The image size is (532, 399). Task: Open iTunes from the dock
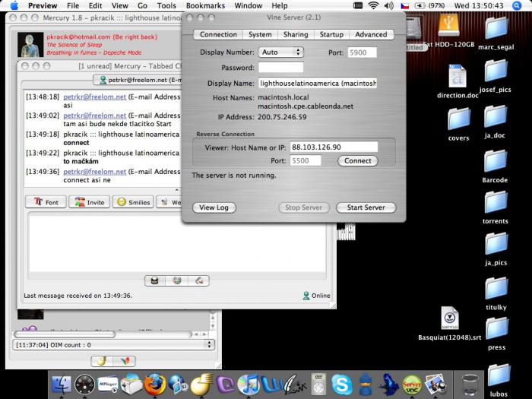pyautogui.click(x=249, y=385)
